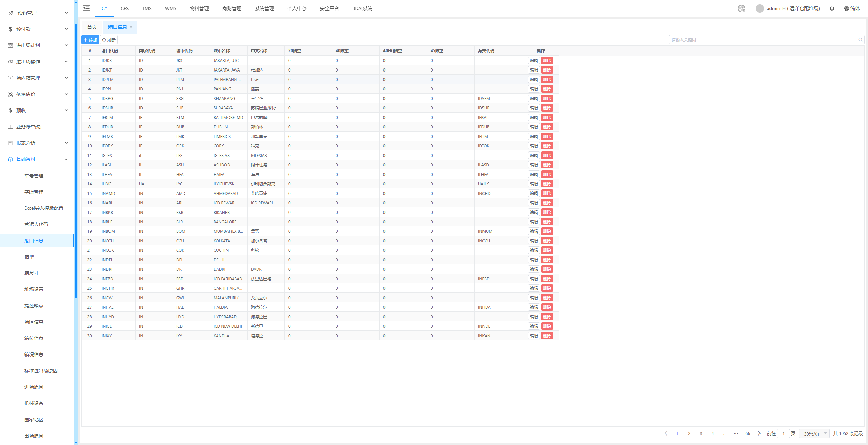
Task: Collapse the sidebar menu hamburger icon
Action: click(x=86, y=8)
